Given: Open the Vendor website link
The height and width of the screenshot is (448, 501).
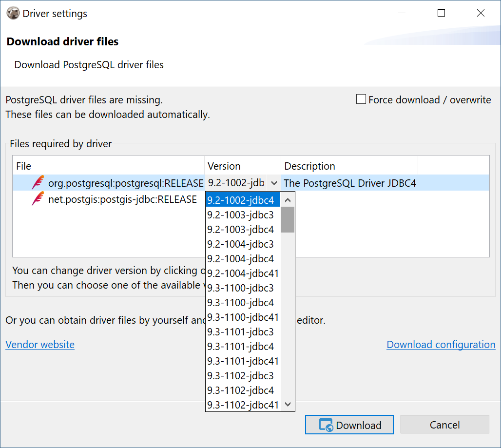Looking at the screenshot, I should 39,345.
